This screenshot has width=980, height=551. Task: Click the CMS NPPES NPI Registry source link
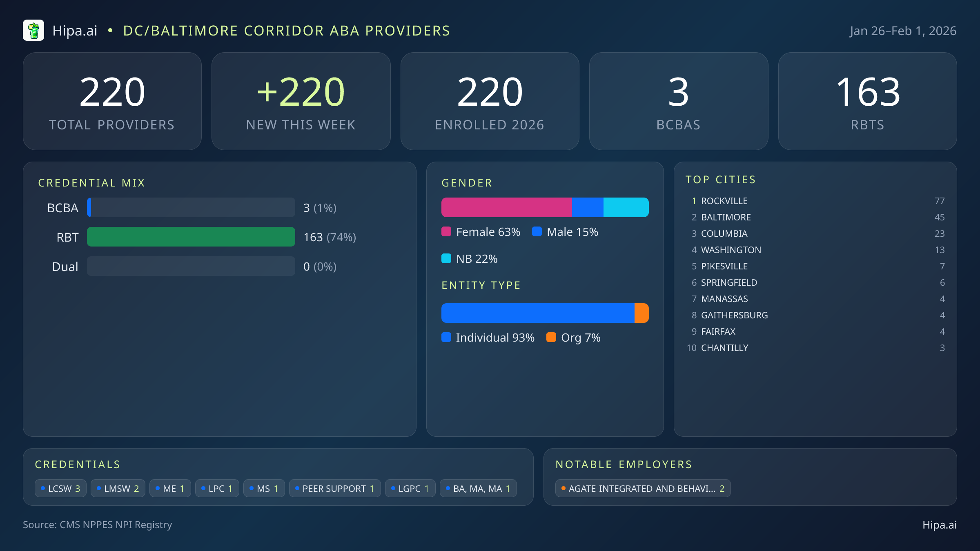pos(98,525)
